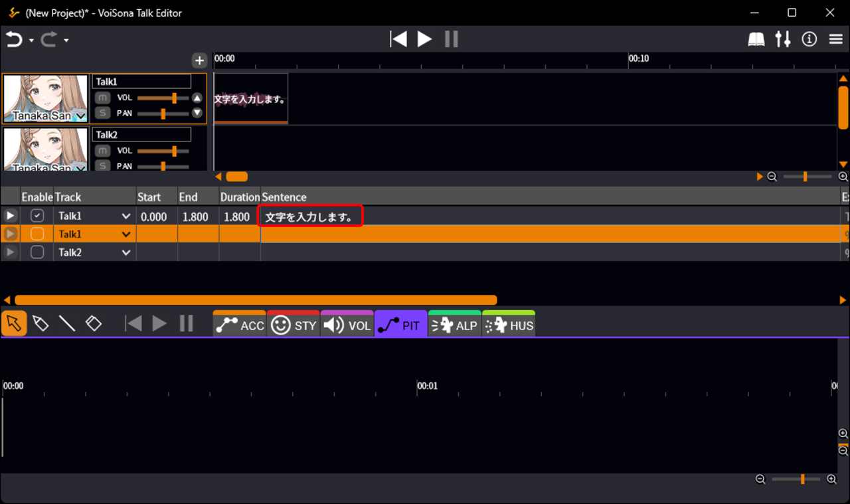The height and width of the screenshot is (504, 850).
Task: Switch to the ACC editing tab
Action: [240, 324]
